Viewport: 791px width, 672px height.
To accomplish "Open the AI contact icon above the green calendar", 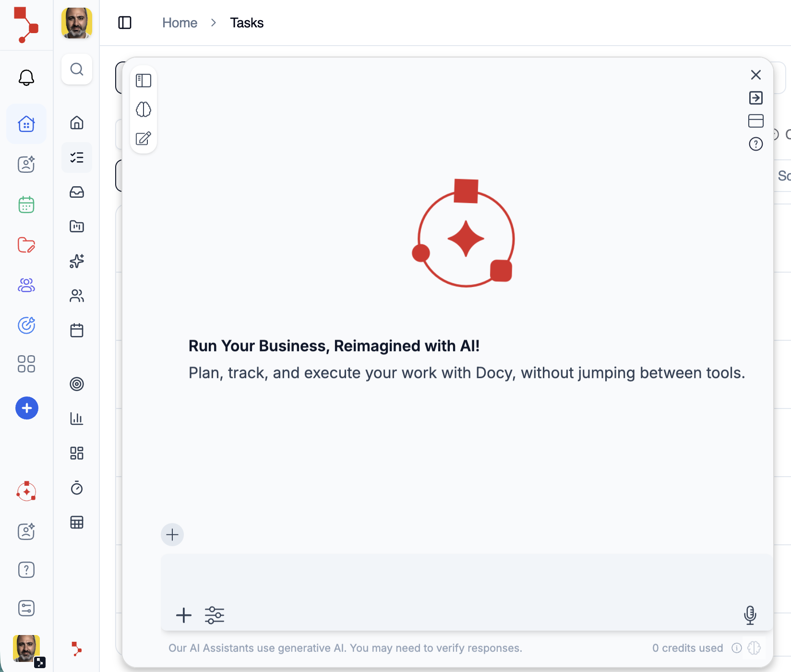I will 26,164.
